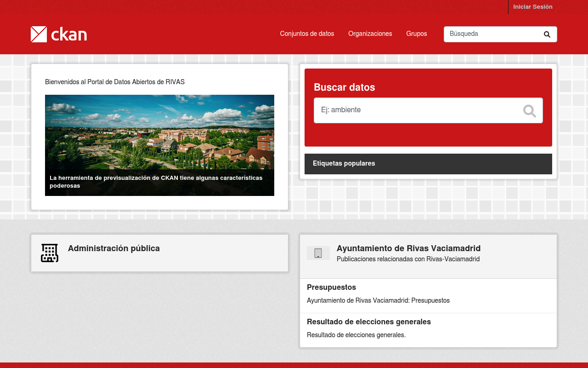Viewport: 588px width, 368px height.
Task: Open the Organizaciones menu item
Action: [370, 34]
